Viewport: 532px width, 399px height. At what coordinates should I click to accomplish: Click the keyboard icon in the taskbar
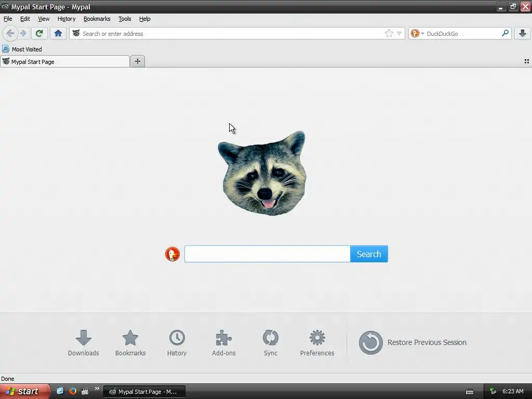(470, 392)
